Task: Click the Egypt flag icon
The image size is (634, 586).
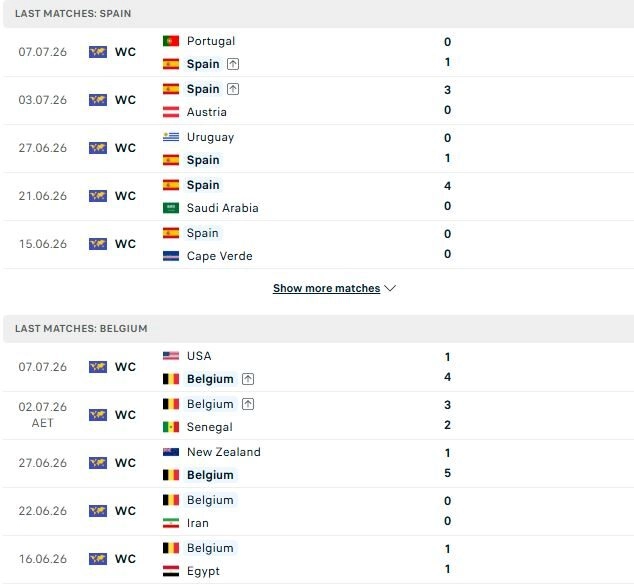Action: click(171, 571)
